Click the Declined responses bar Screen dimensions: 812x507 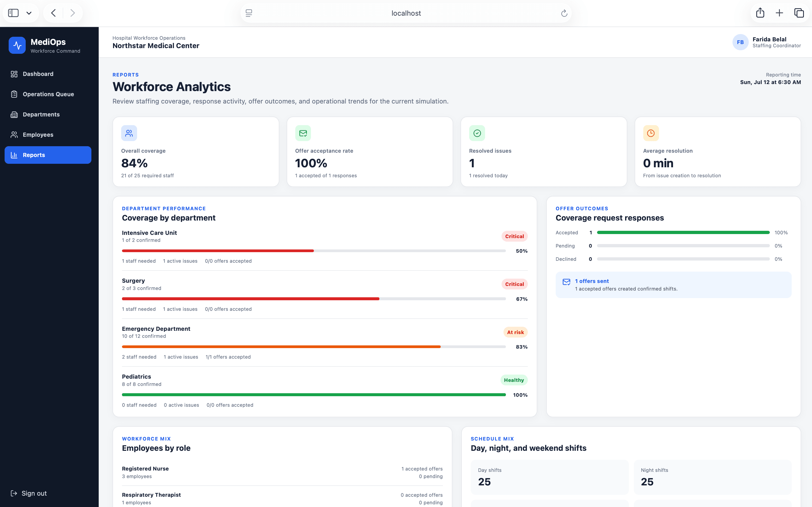coord(683,259)
